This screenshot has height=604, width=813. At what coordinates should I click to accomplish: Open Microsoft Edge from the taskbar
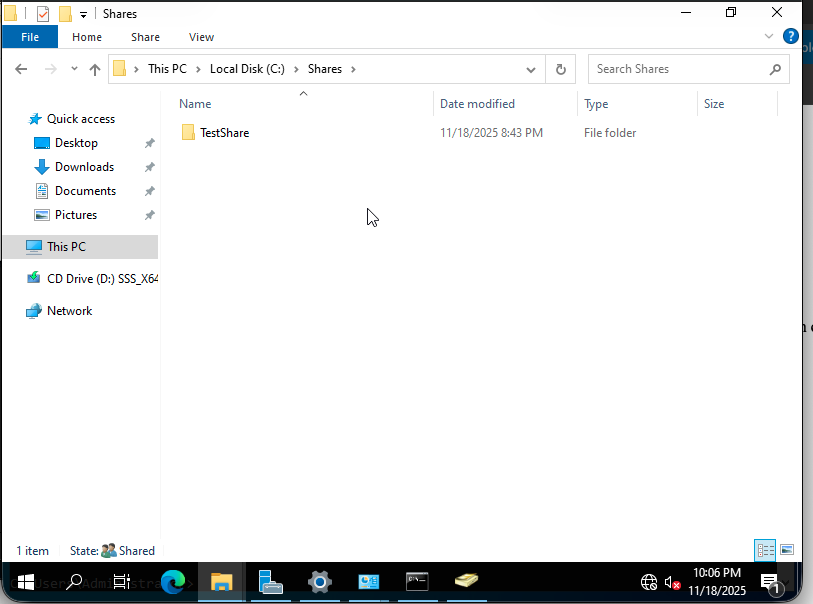174,581
